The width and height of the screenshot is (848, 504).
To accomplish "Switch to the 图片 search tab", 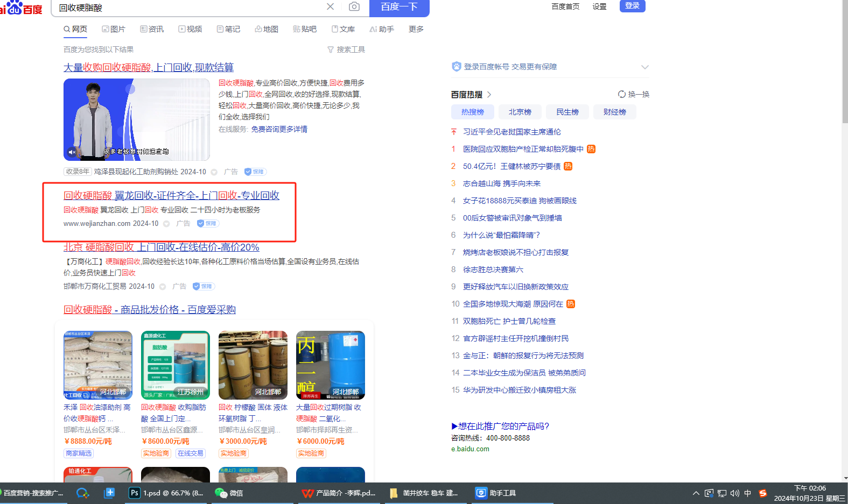I will 114,29.
